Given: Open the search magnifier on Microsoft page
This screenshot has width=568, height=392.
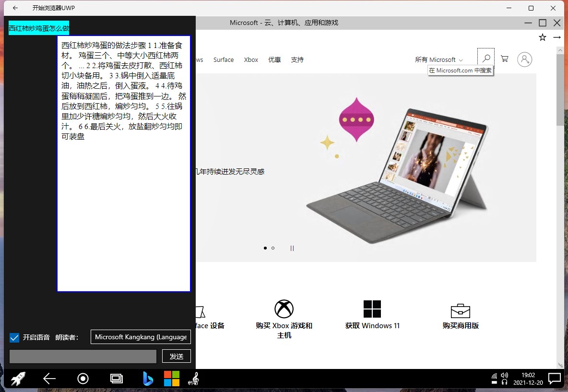Looking at the screenshot, I should 486,58.
